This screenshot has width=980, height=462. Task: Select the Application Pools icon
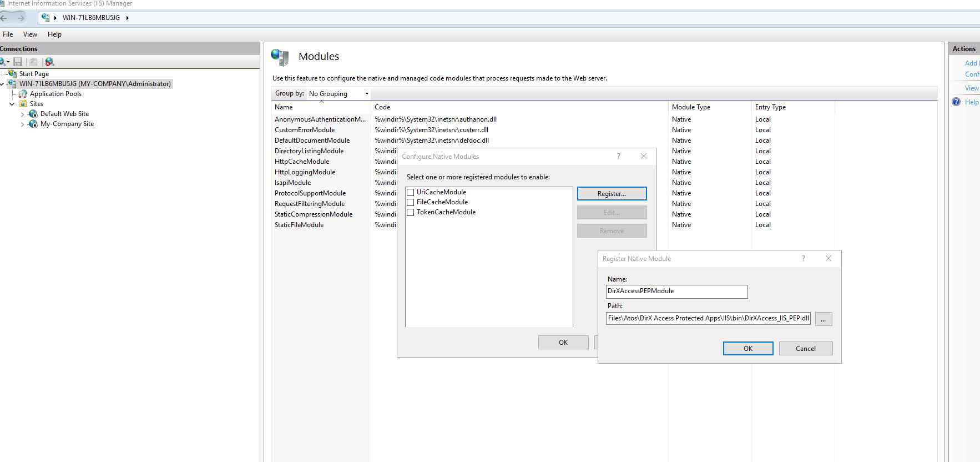coord(23,94)
